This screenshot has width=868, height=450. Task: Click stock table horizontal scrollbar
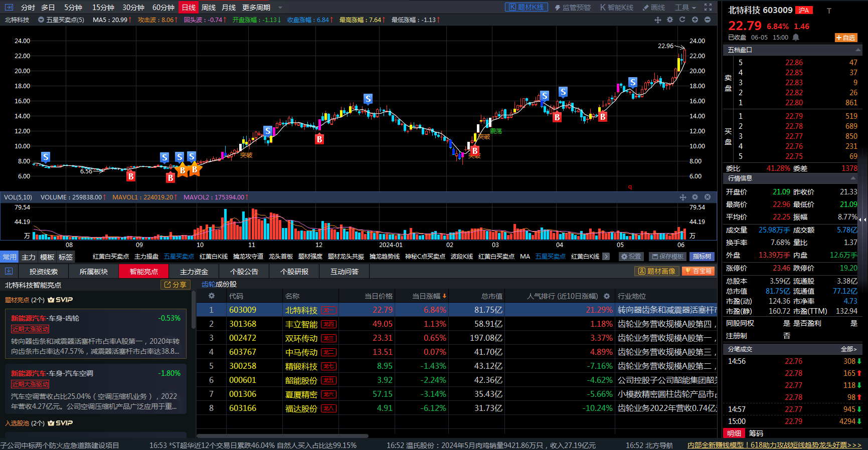[x=282, y=436]
